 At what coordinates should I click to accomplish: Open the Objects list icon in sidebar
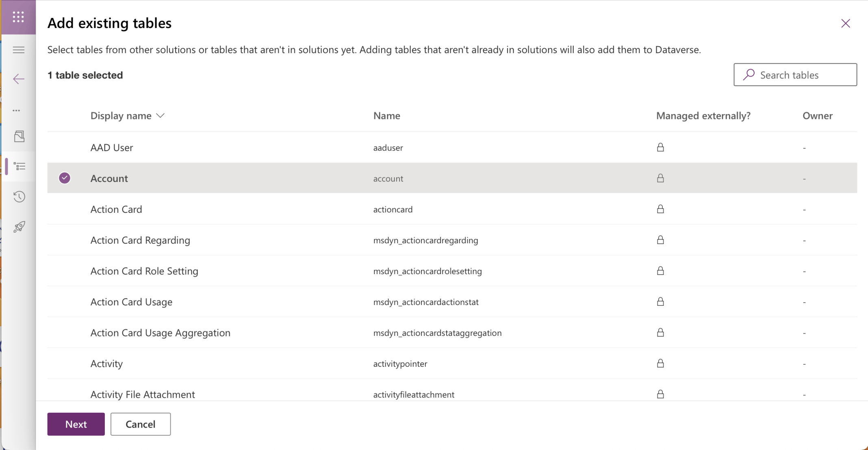click(x=19, y=167)
